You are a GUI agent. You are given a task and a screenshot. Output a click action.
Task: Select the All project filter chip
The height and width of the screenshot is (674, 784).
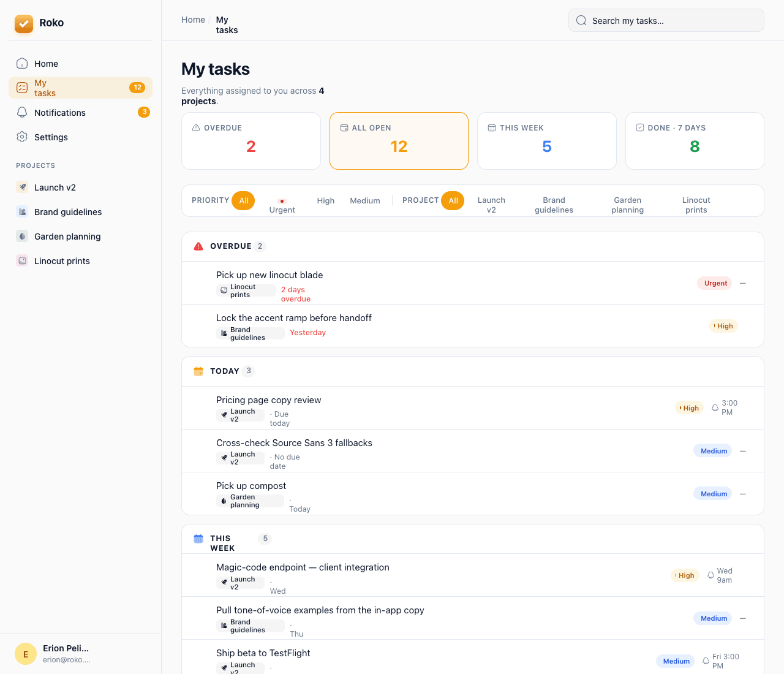click(453, 200)
